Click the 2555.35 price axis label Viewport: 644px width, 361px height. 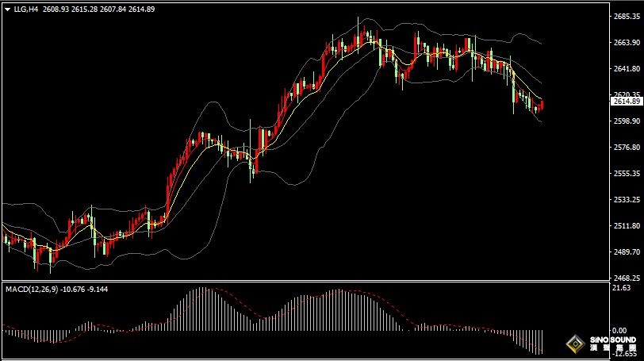point(627,174)
